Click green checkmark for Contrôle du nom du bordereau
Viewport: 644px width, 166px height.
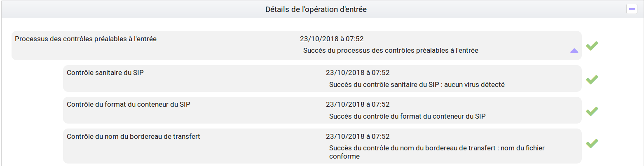[592, 143]
